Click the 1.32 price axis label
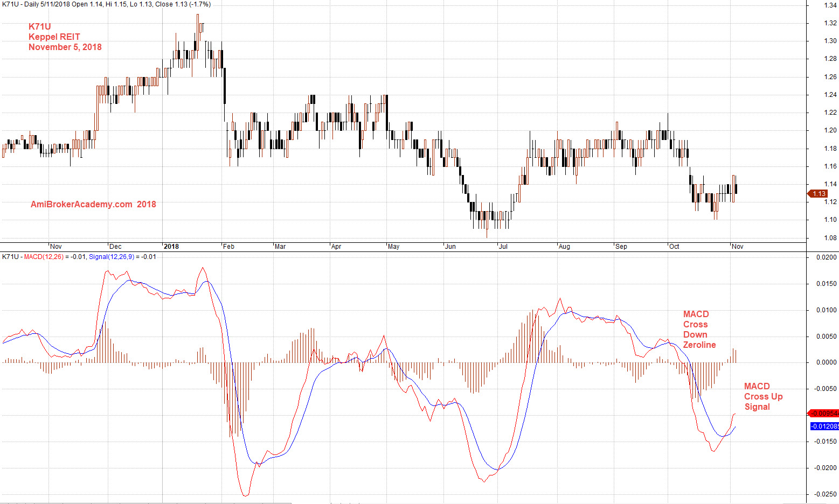The height and width of the screenshot is (504, 839). click(830, 23)
